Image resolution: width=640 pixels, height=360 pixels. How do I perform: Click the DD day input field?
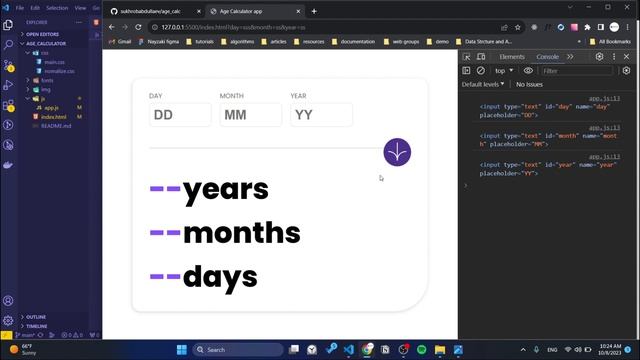point(180,115)
